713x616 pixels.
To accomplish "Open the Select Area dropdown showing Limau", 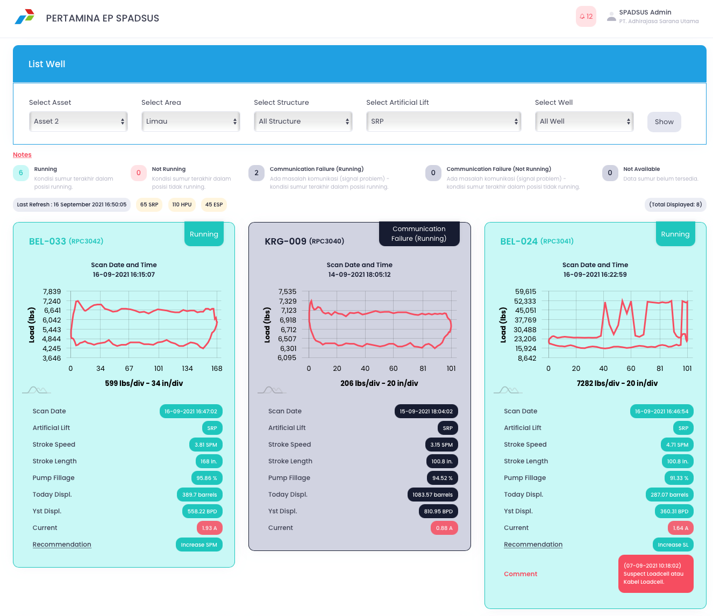I will (x=190, y=121).
